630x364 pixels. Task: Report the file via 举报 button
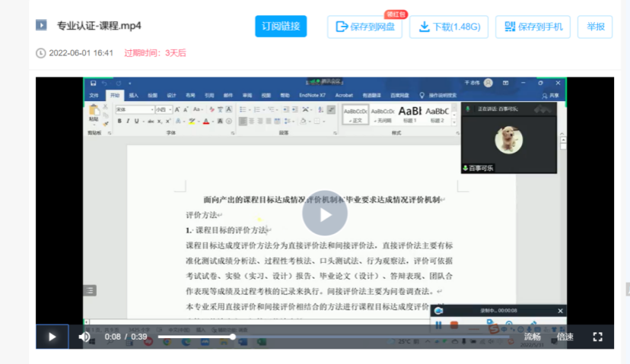595,27
